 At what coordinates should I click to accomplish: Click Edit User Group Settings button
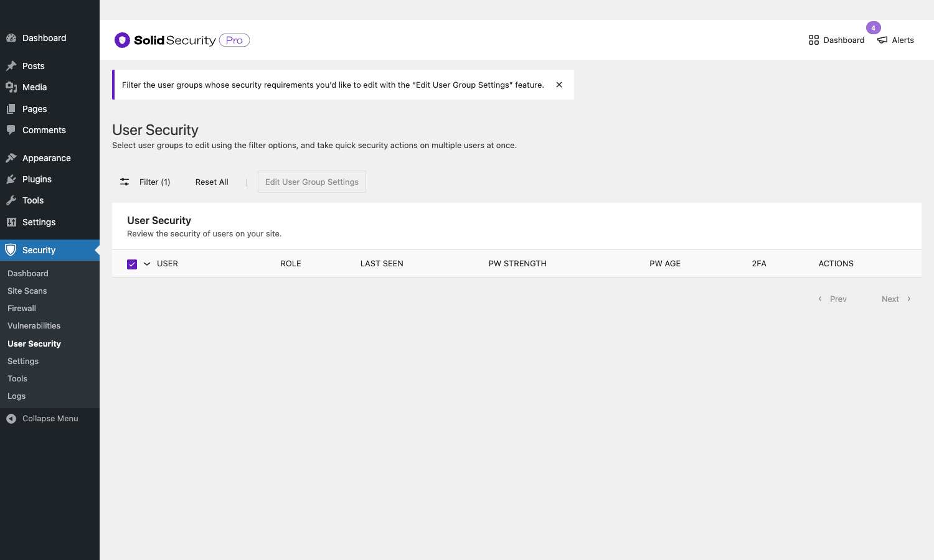pyautogui.click(x=312, y=182)
